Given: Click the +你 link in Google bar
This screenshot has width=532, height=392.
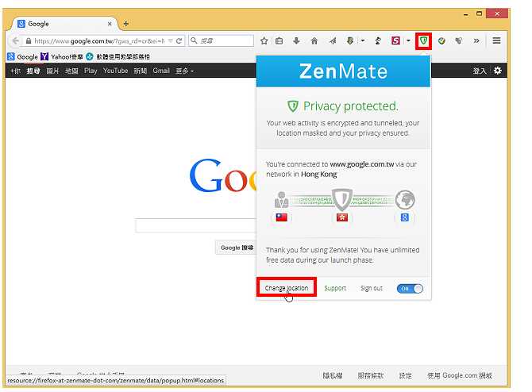Looking at the screenshot, I should coord(15,71).
